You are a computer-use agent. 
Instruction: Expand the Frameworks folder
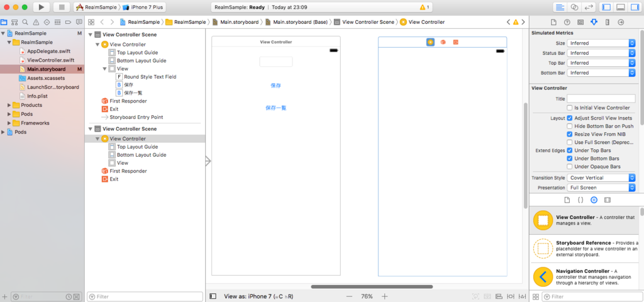tap(9, 123)
